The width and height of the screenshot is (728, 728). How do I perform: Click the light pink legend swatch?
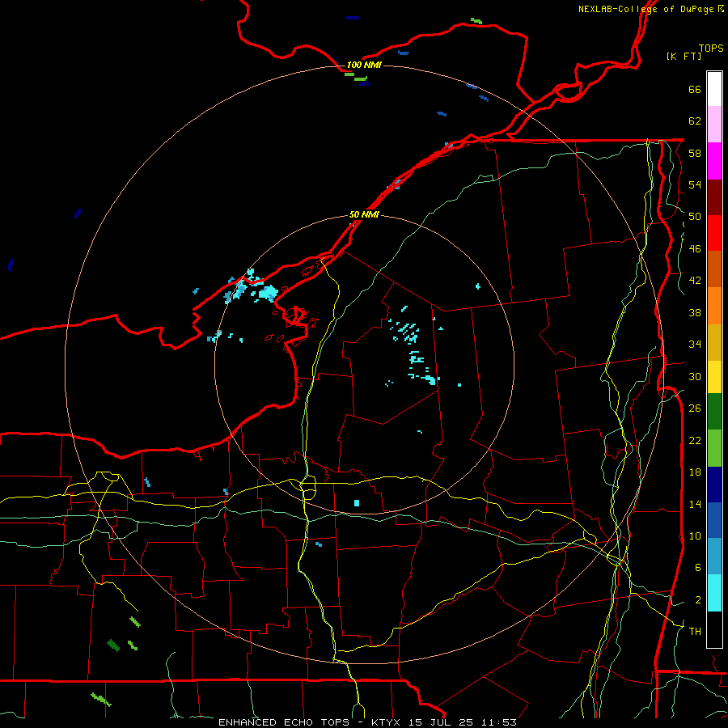click(x=714, y=125)
